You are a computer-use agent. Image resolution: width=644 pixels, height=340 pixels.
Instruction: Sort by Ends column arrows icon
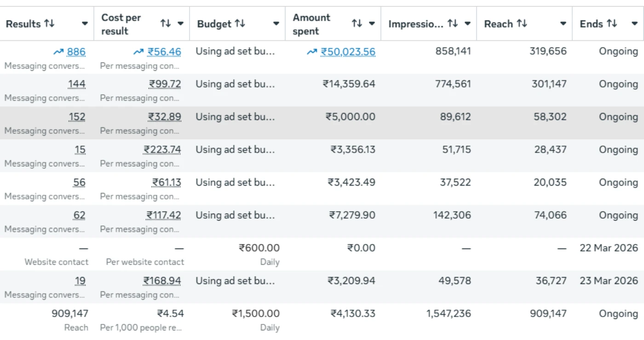(612, 23)
